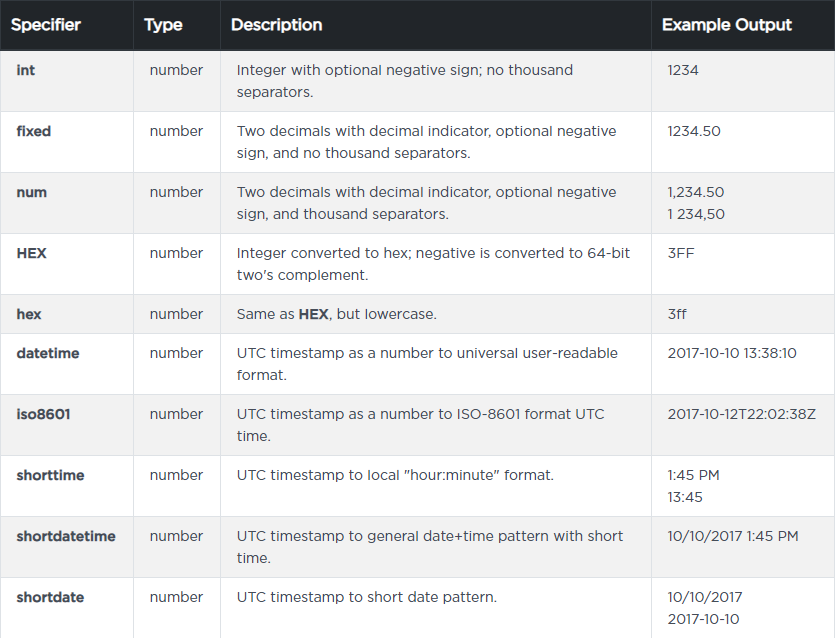Click the shortdatetime specifier cell
The width and height of the screenshot is (838, 638).
(x=66, y=537)
